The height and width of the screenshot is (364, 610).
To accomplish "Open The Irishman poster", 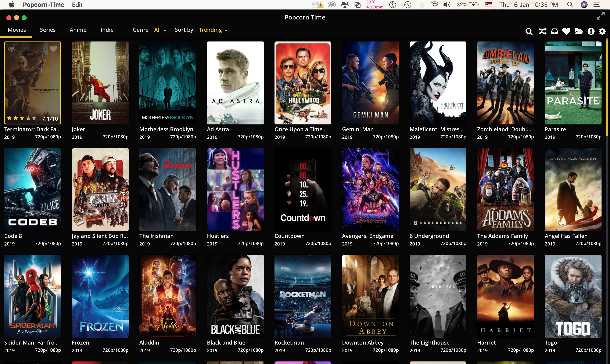I will point(168,190).
